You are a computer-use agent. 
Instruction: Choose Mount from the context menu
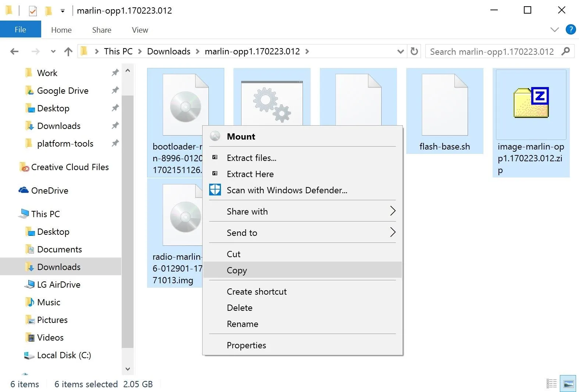pyautogui.click(x=303, y=136)
